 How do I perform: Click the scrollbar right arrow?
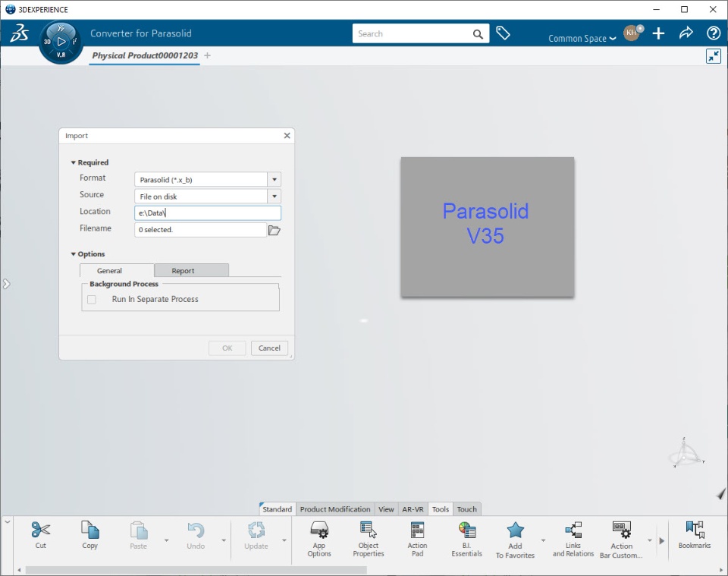[721, 570]
